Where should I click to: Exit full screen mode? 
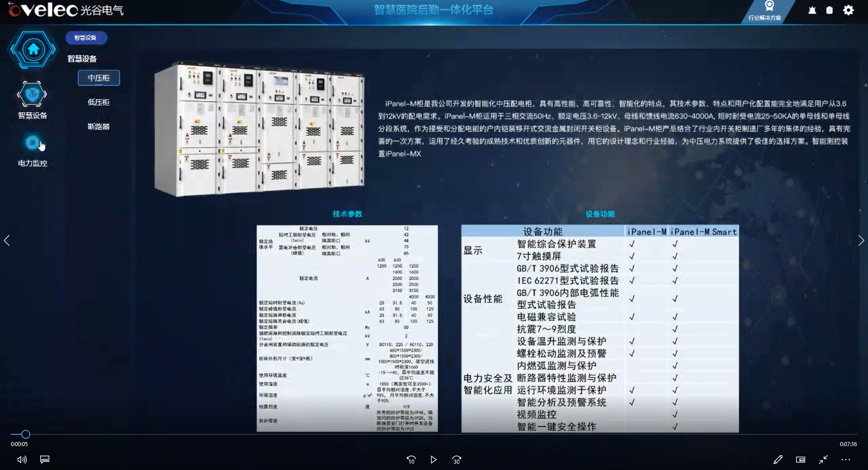823,460
